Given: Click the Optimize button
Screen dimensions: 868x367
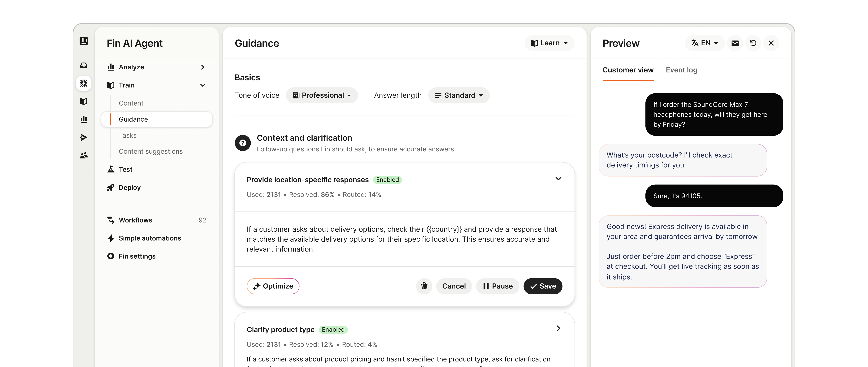Looking at the screenshot, I should (273, 286).
